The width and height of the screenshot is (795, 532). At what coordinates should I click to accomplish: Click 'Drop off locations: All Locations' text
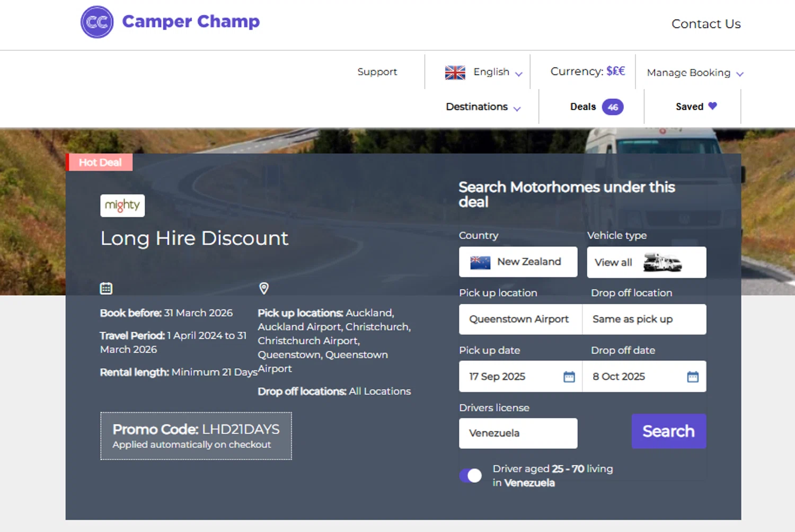coord(334,392)
